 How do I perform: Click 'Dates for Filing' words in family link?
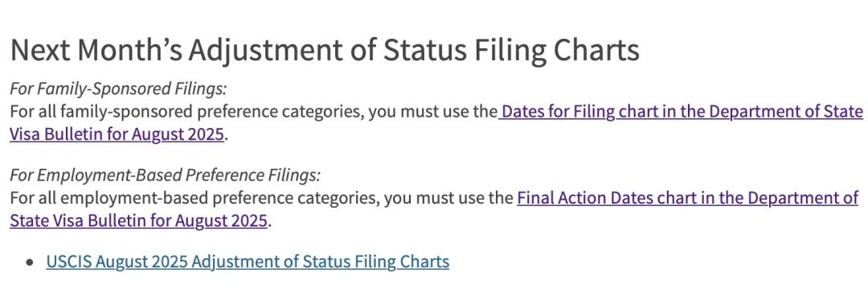tap(559, 112)
